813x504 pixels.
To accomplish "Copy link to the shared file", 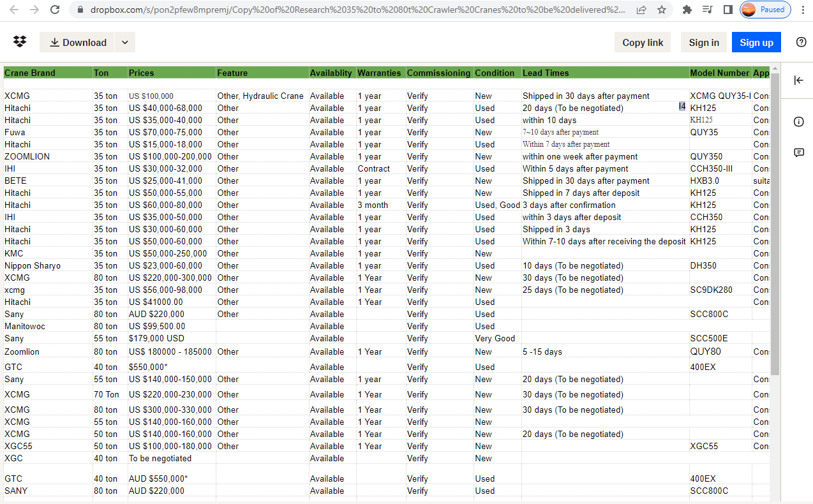I will click(x=643, y=42).
